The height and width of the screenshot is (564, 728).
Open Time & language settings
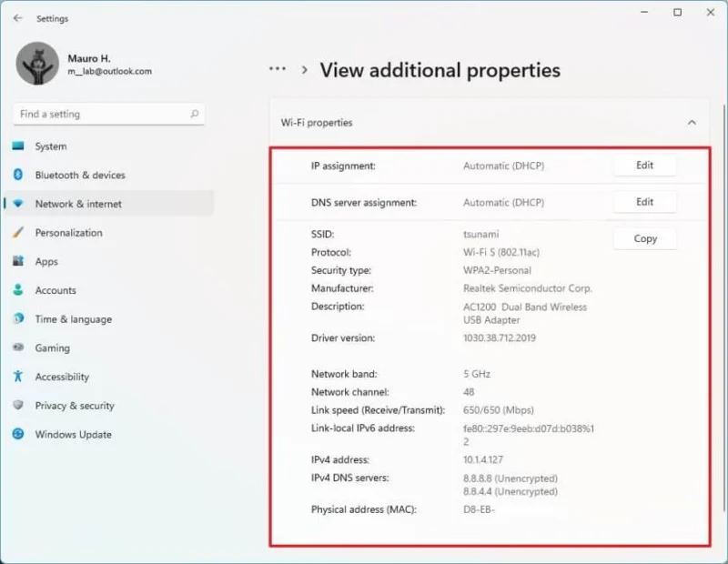click(x=109, y=319)
